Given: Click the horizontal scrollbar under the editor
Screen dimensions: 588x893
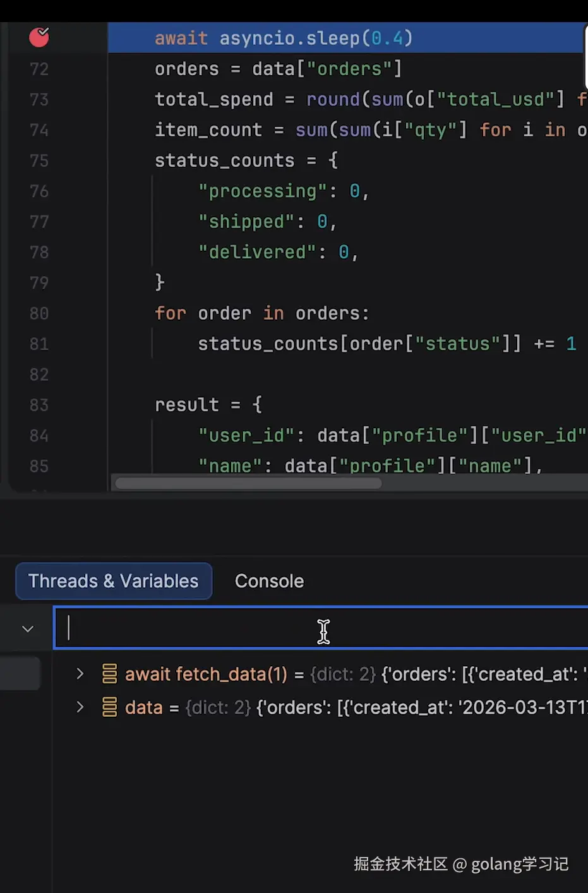Looking at the screenshot, I should tap(248, 483).
